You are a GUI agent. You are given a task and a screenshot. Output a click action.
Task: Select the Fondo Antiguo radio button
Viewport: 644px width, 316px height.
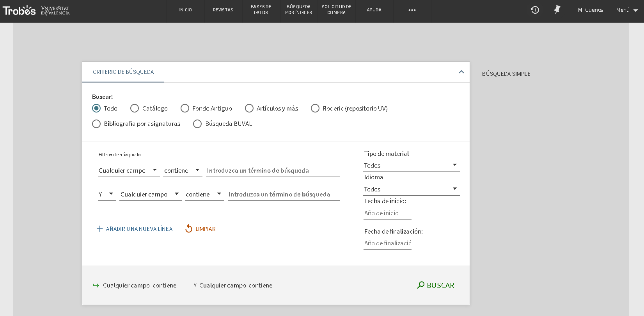pos(185,108)
